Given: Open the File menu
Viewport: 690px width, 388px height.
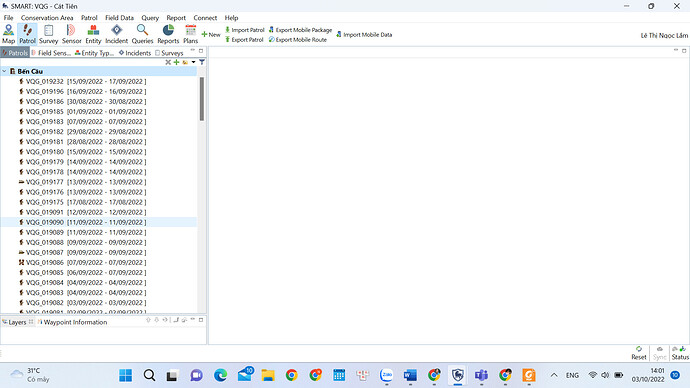Looking at the screenshot, I should pyautogui.click(x=8, y=18).
